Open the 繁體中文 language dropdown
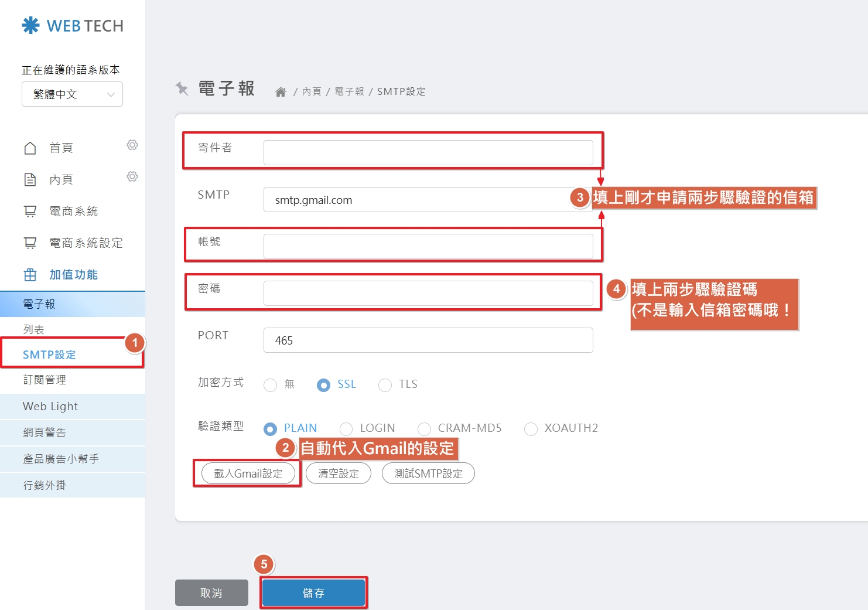This screenshot has height=610, width=868. [x=71, y=94]
